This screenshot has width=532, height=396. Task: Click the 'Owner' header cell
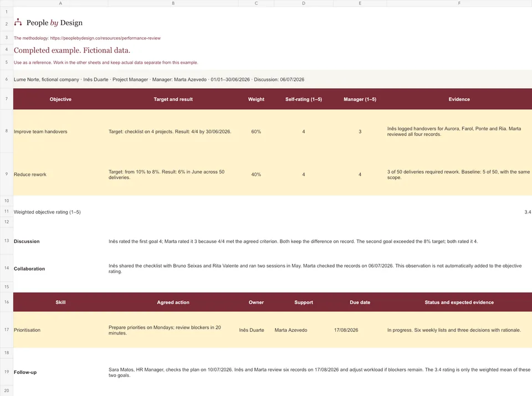point(256,302)
